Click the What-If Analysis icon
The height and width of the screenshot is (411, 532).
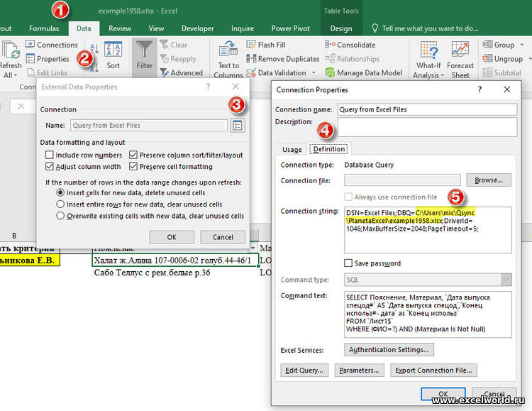click(429, 50)
